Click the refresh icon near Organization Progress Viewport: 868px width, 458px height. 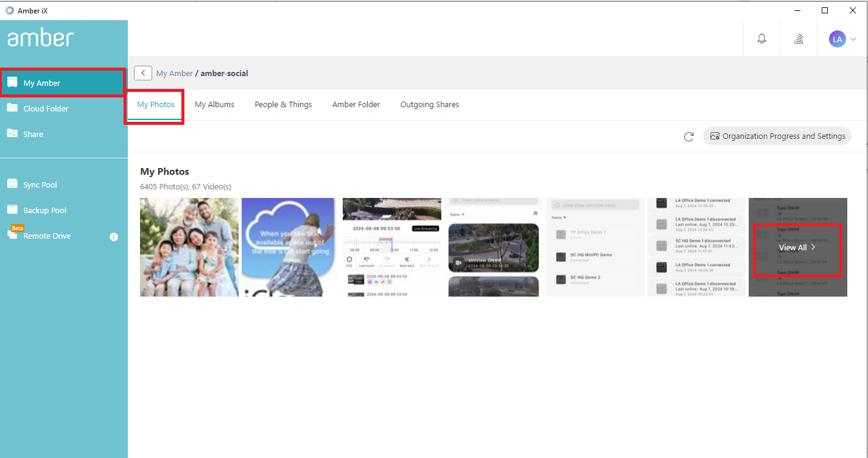click(689, 136)
